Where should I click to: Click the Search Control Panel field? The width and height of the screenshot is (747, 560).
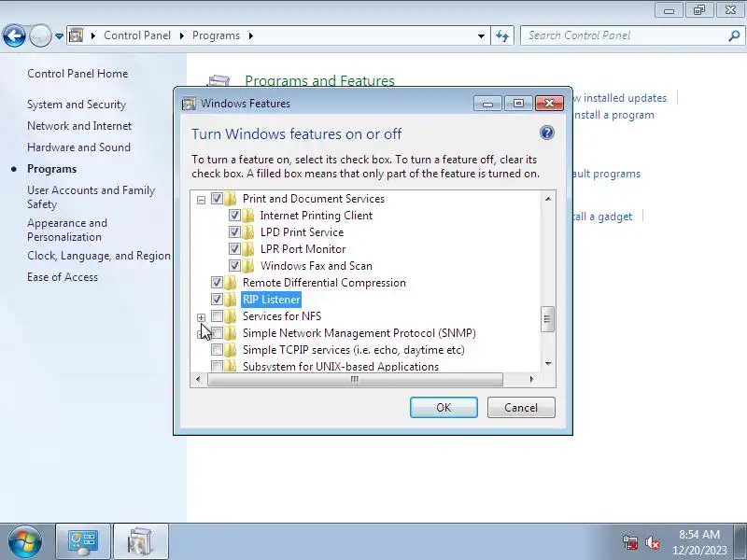(624, 35)
